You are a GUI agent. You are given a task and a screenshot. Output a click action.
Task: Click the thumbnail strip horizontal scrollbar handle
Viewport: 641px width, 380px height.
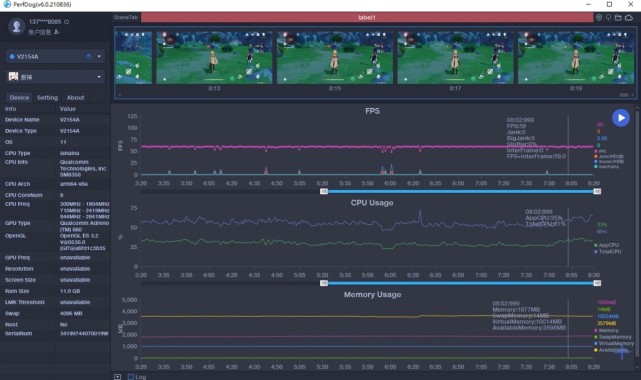point(624,95)
